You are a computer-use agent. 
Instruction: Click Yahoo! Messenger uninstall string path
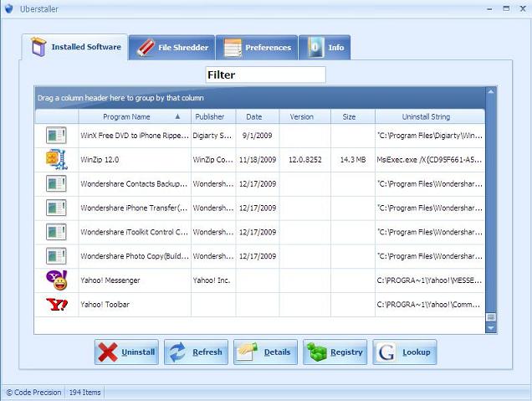coord(429,280)
